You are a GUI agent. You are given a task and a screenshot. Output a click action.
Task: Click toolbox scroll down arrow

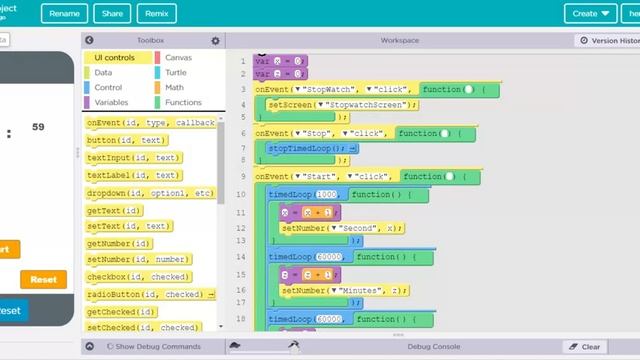[x=221, y=327]
